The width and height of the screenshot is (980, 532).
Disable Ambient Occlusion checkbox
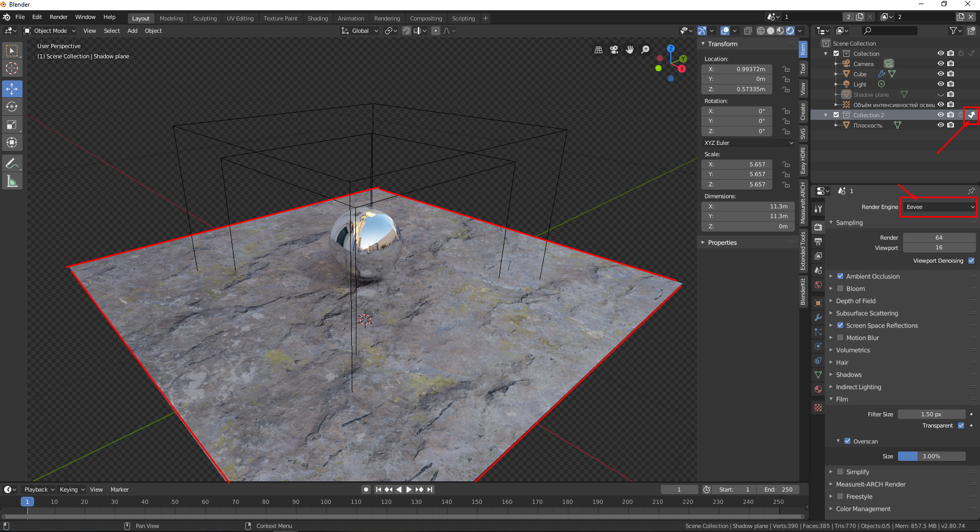point(840,276)
